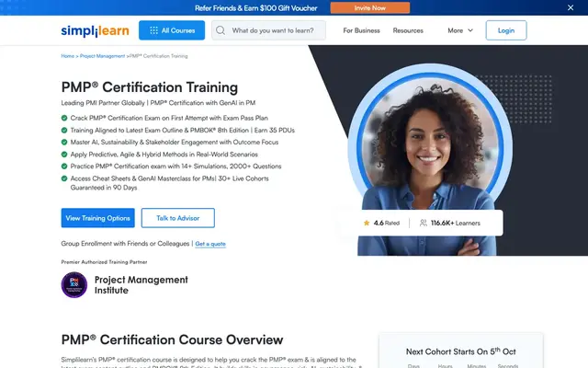
Task: Click 'Premier Authorized Training Partner' label
Action: coord(104,262)
